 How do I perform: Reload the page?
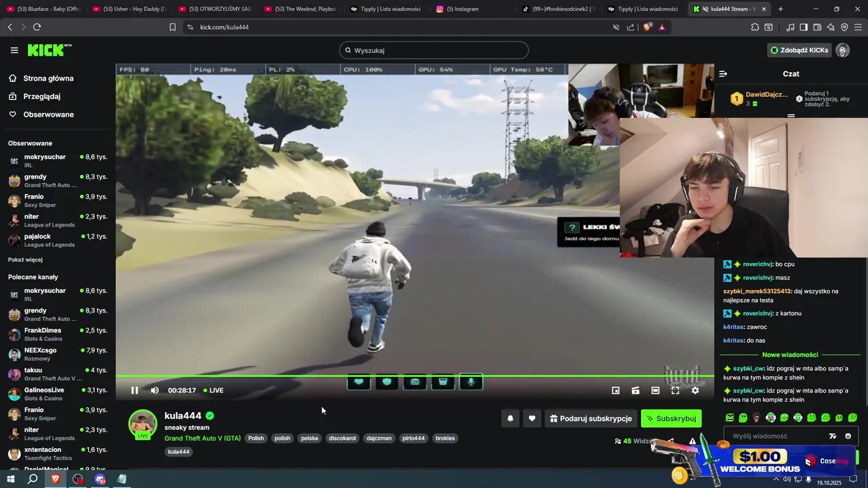[37, 27]
